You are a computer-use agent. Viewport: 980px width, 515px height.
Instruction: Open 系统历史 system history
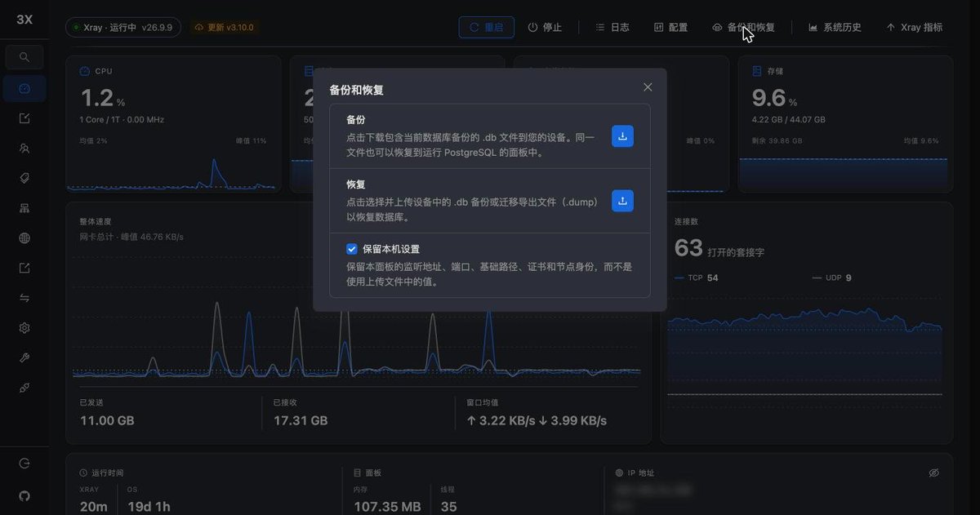point(835,27)
